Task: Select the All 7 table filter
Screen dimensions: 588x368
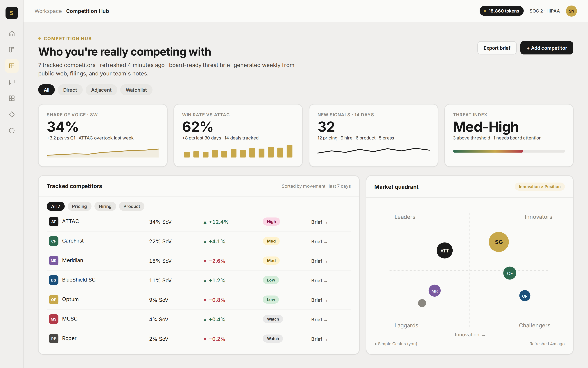Action: coord(56,206)
